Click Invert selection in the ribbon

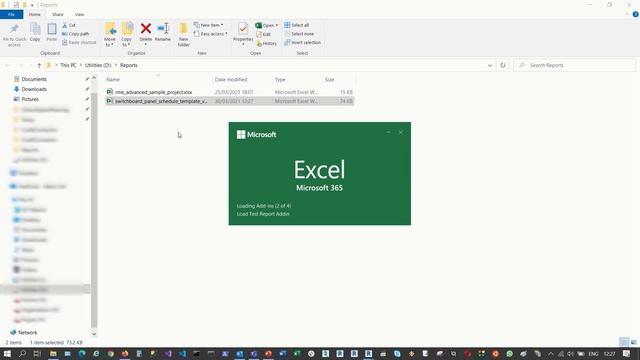[x=302, y=42]
